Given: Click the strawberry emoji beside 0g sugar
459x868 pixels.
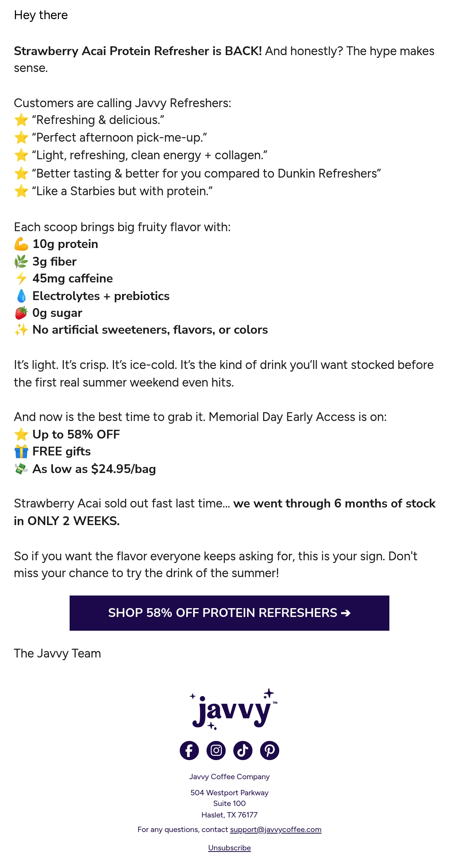Looking at the screenshot, I should click(21, 313).
